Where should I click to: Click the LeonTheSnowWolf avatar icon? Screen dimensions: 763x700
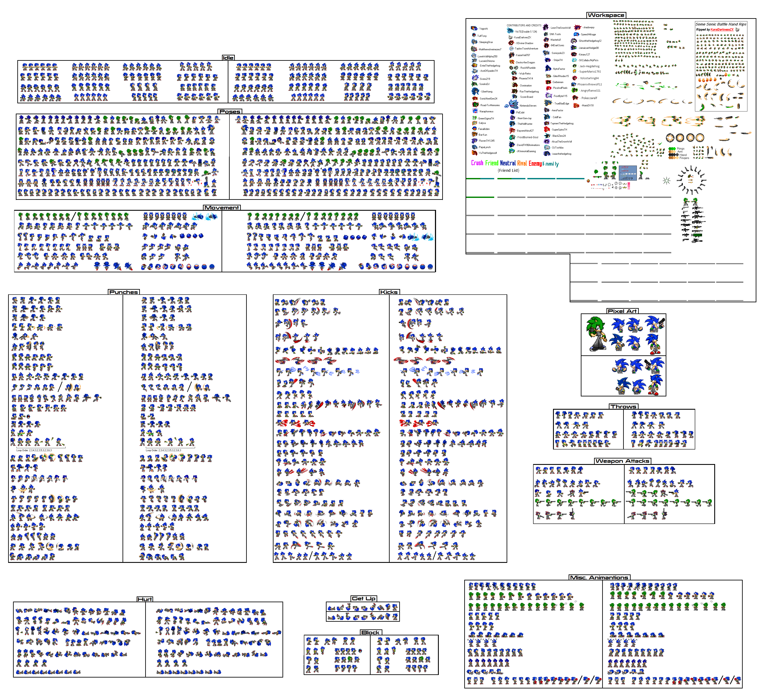point(546,27)
